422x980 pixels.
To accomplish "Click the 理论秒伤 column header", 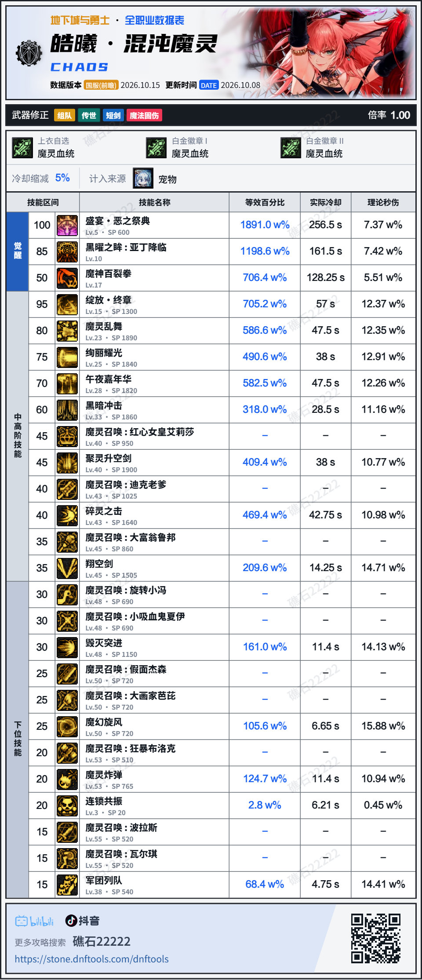I will pyautogui.click(x=383, y=202).
